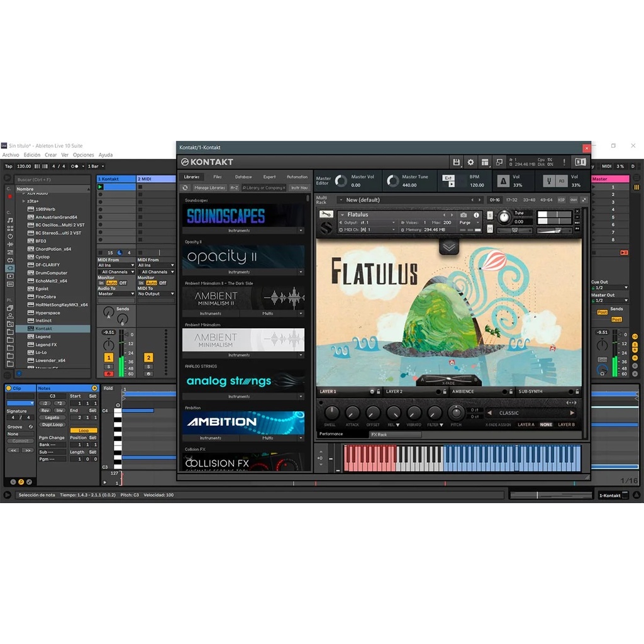Open Instruments category in Ableton browser sidebar

pyautogui.click(x=10, y=236)
